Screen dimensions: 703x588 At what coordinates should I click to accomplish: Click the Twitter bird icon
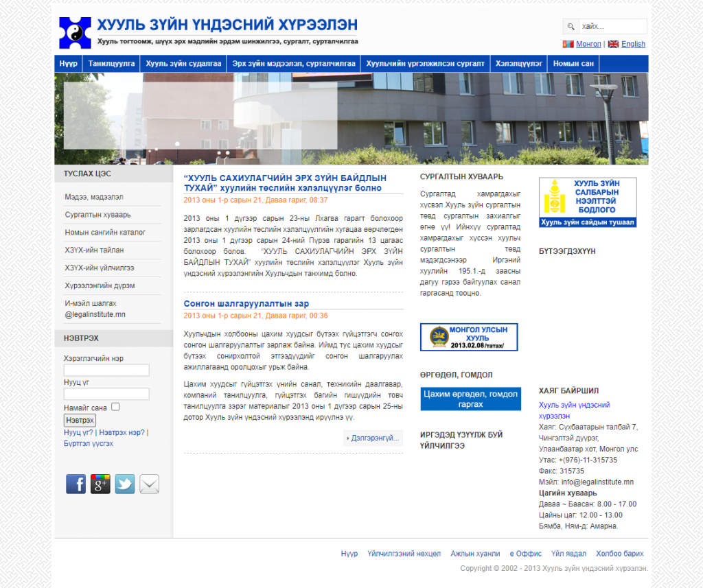click(125, 484)
